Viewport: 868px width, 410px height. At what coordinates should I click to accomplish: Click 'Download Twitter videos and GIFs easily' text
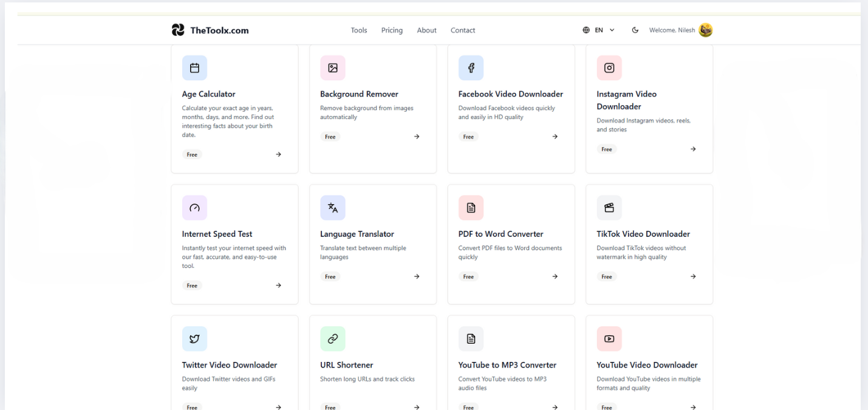pos(230,383)
